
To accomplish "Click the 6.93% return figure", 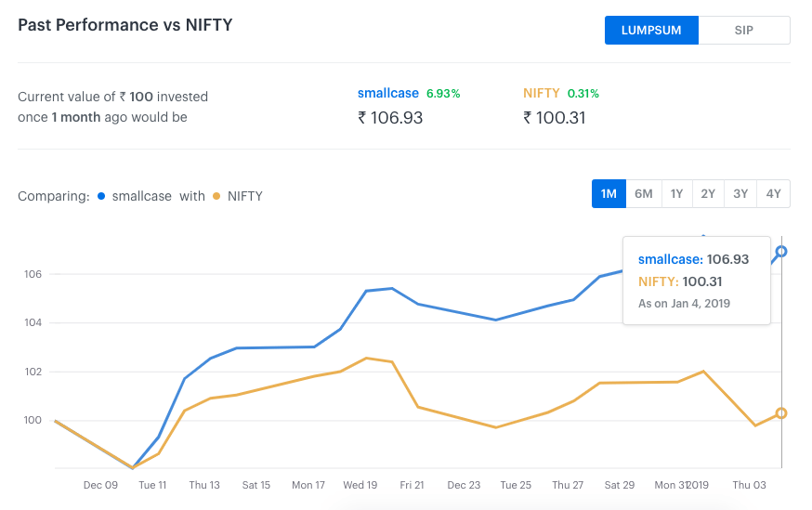I will (443, 94).
